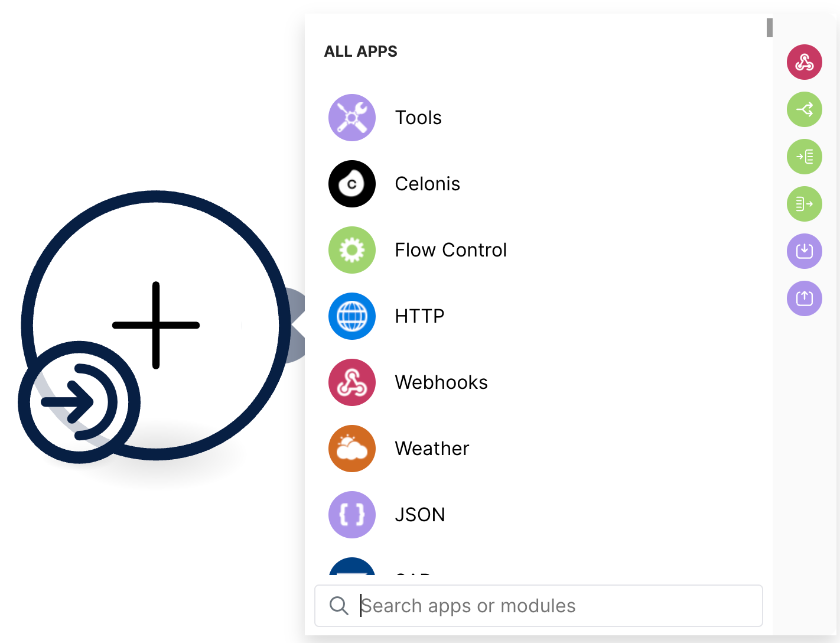Image resolution: width=840 pixels, height=643 pixels.
Task: Select the Celonis app icon
Action: point(352,184)
